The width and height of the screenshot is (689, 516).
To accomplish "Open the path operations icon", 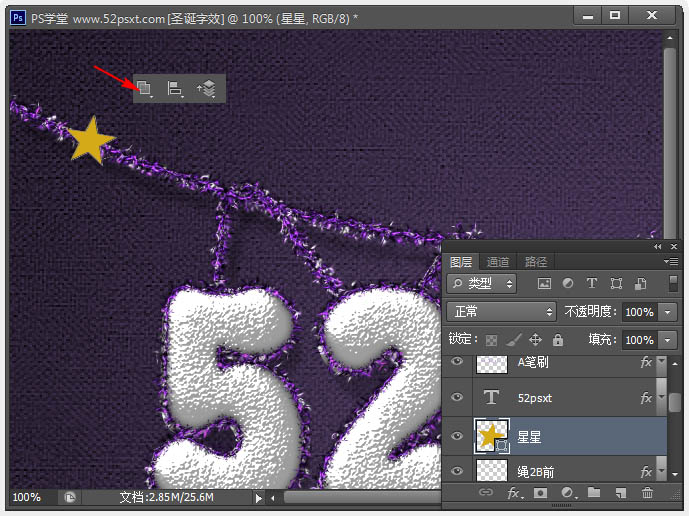I will (144, 88).
